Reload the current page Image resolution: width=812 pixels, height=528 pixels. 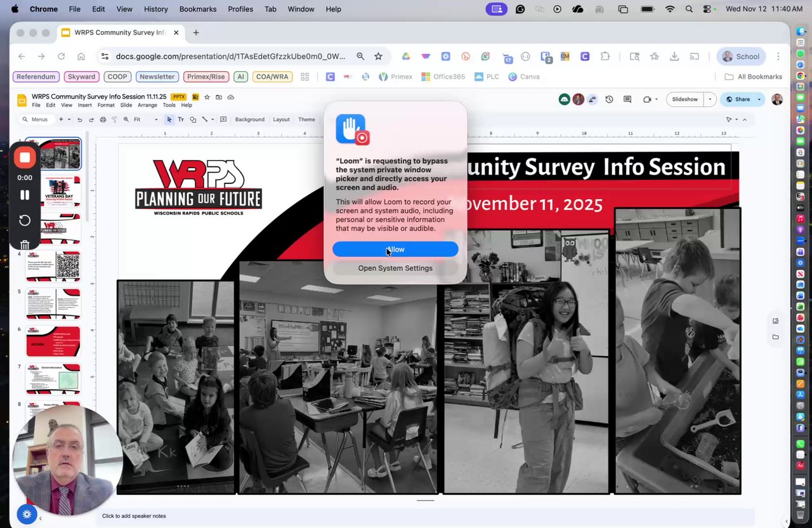(62, 56)
